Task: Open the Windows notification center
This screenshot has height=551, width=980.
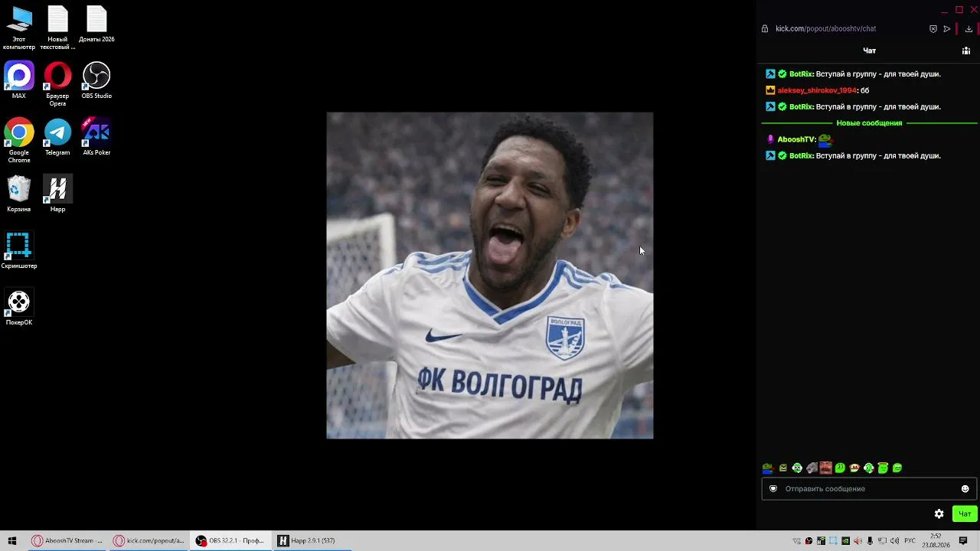Action: click(963, 541)
